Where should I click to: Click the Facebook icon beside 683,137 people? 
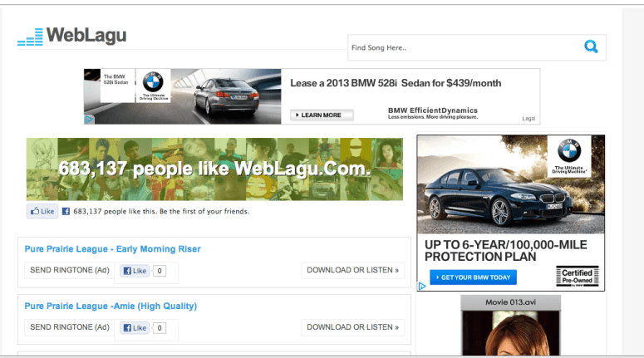66,212
